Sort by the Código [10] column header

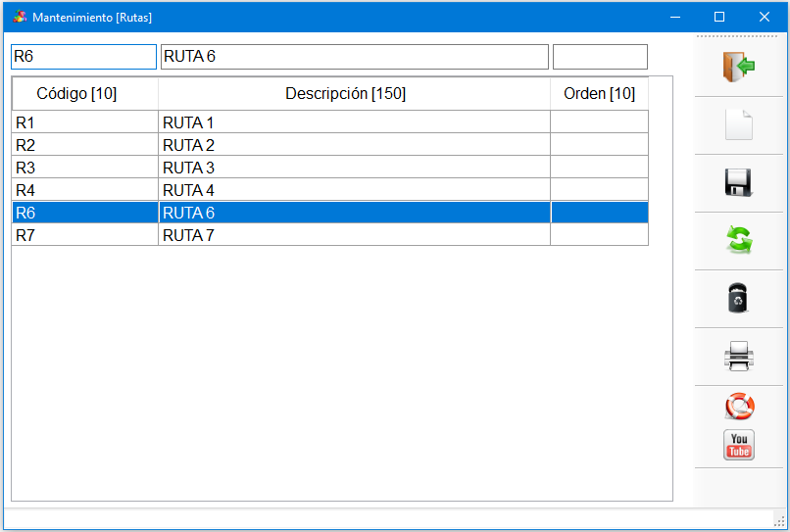(x=85, y=94)
